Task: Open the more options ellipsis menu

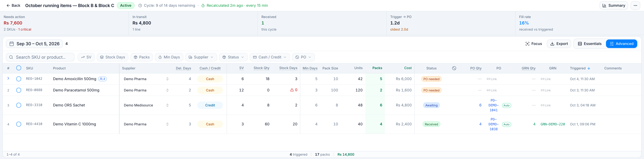Action: point(635,6)
